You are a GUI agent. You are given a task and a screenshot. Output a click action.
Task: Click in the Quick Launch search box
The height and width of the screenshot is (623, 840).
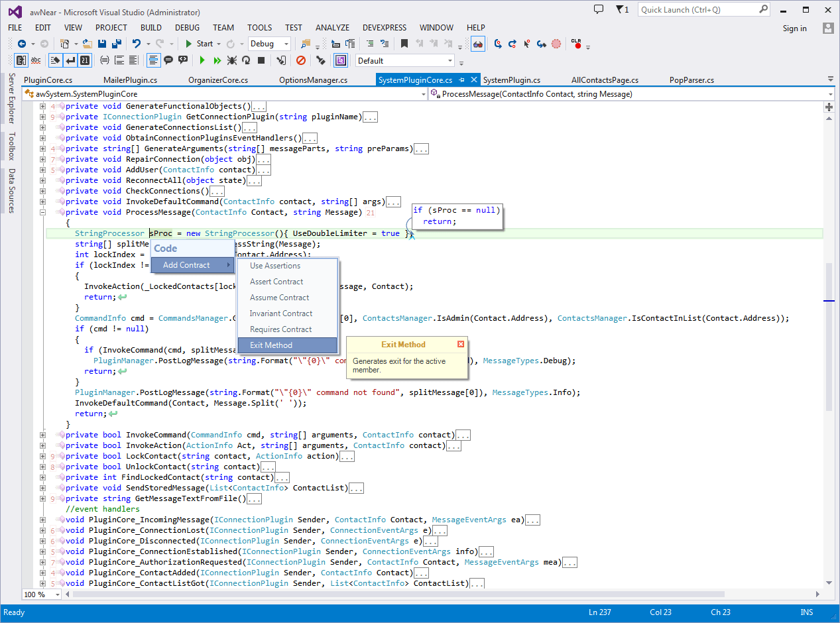[x=696, y=9]
